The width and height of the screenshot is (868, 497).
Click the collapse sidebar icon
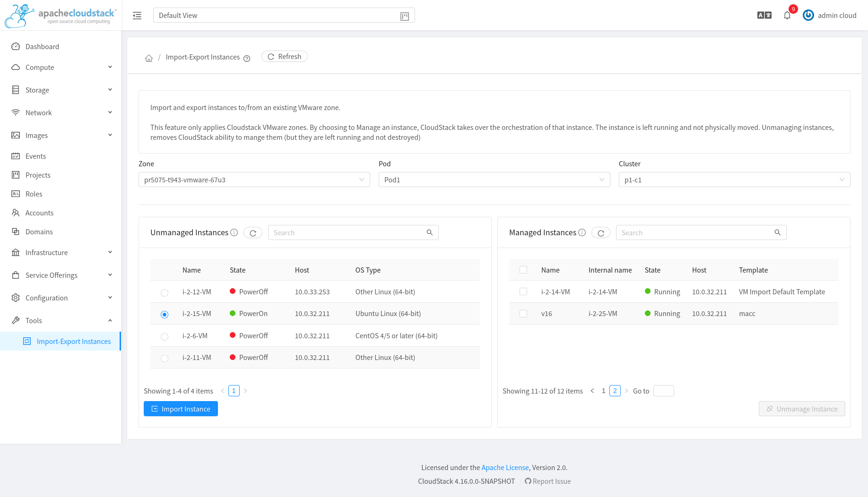[137, 15]
